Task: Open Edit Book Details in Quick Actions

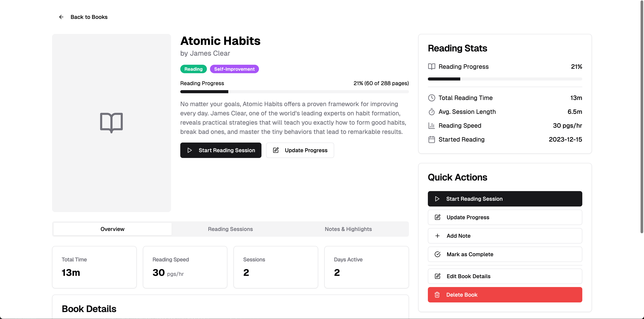Action: pyautogui.click(x=505, y=276)
